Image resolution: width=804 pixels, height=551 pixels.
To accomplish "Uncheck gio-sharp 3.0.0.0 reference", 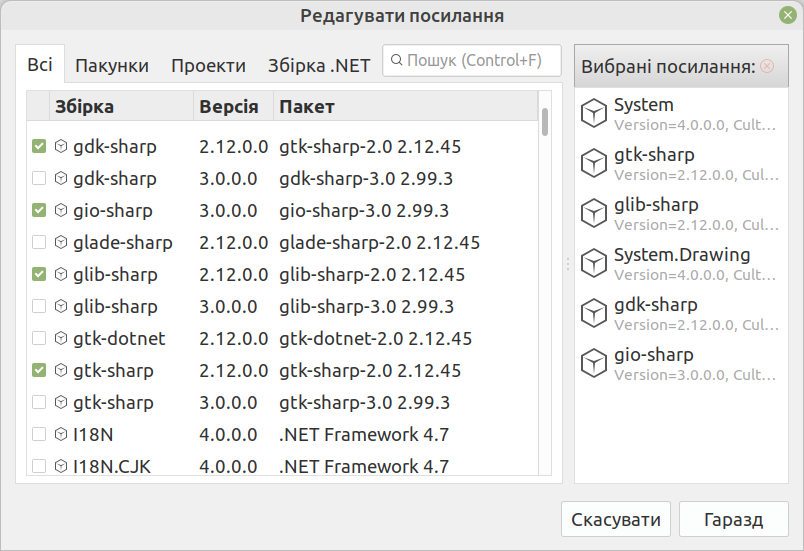I will click(x=39, y=210).
